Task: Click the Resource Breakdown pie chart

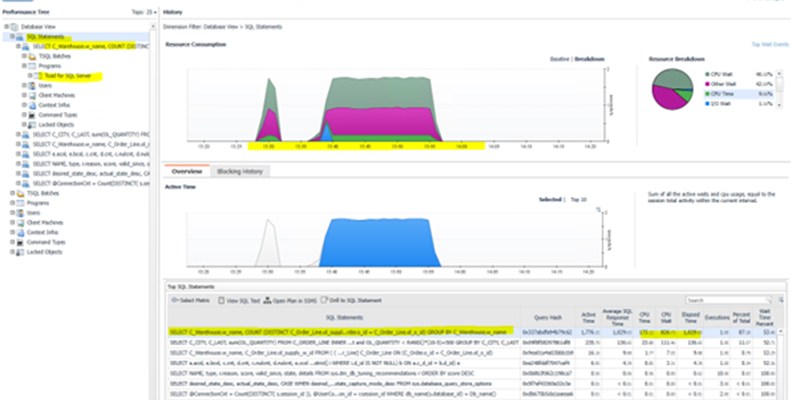Action: pos(672,89)
